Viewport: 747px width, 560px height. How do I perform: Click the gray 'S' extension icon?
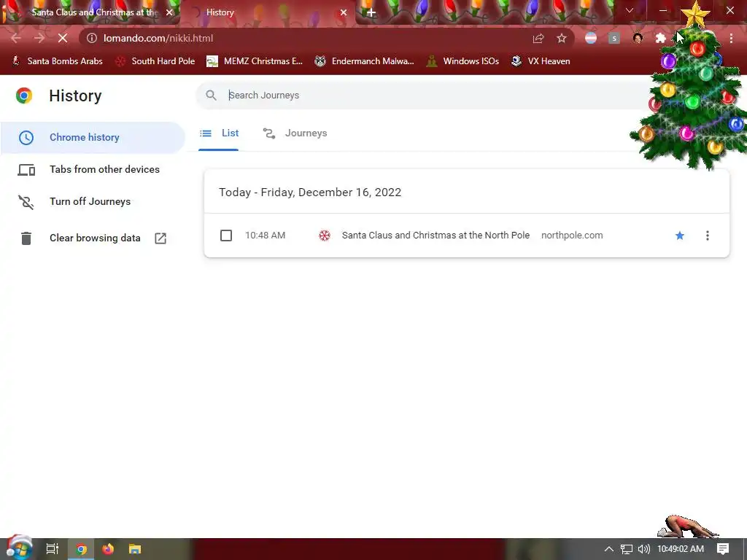pos(614,38)
